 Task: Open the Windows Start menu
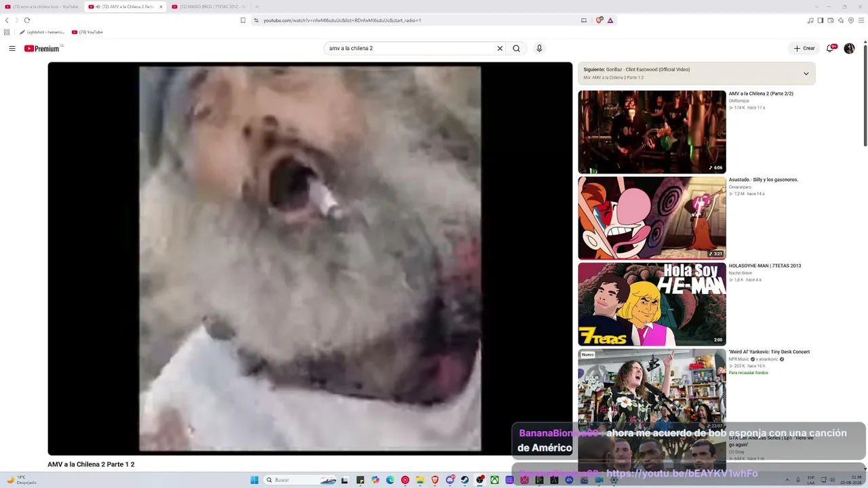[x=254, y=480]
